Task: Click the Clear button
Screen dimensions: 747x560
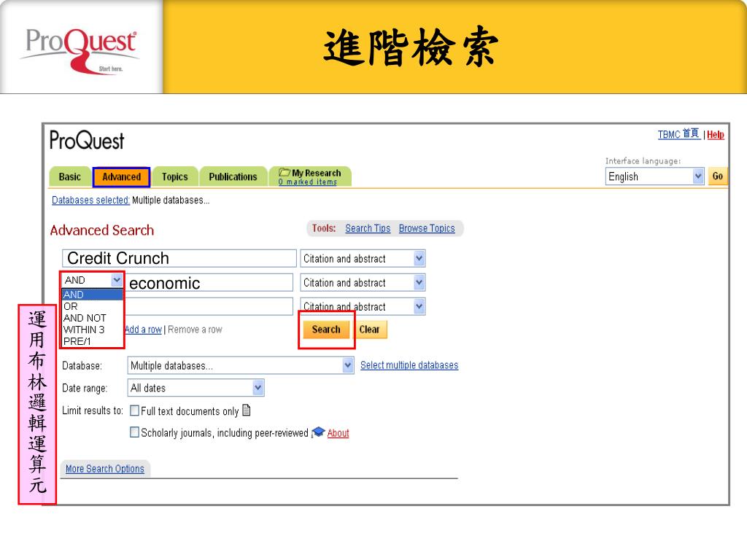Action: coord(369,329)
